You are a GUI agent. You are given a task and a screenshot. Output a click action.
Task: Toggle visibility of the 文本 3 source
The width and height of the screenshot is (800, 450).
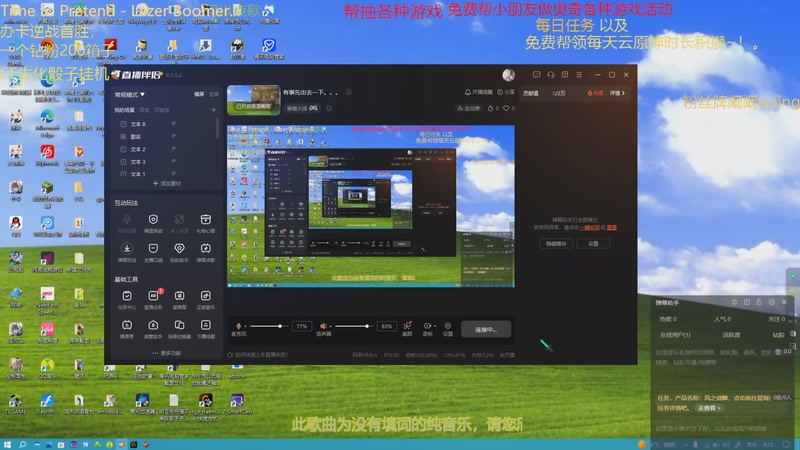click(x=174, y=161)
